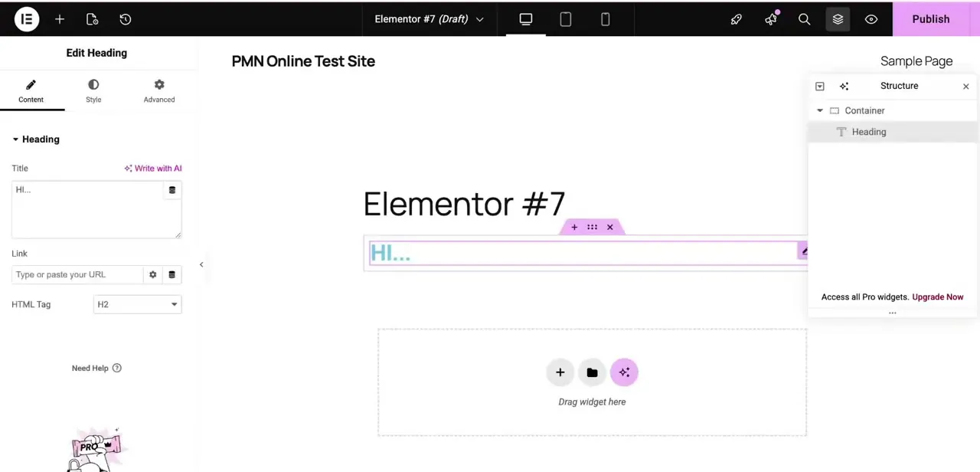
Task: Click the Structure panel AI sparkle icon
Action: (844, 87)
